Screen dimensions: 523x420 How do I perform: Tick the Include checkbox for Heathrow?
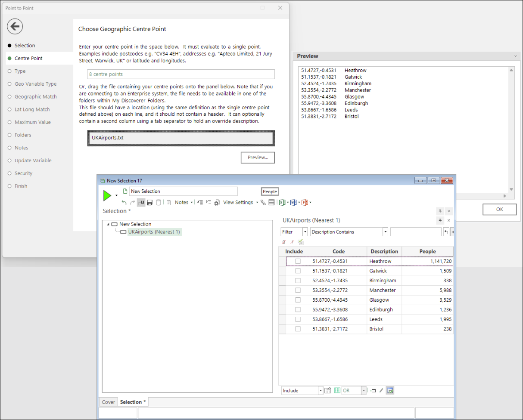click(298, 261)
